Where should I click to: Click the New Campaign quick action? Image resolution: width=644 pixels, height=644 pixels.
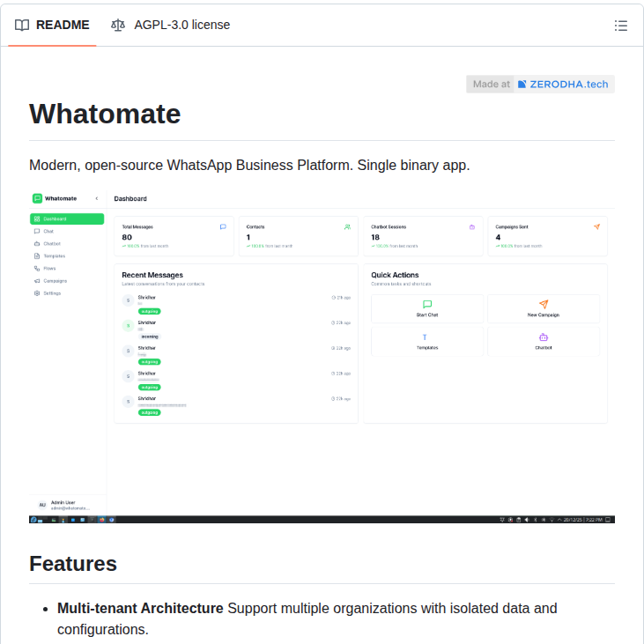click(543, 308)
